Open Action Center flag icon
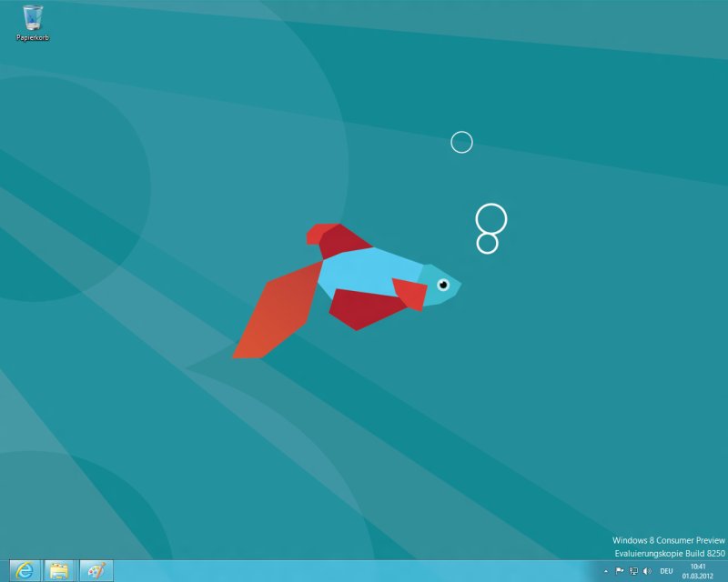 tap(620, 571)
